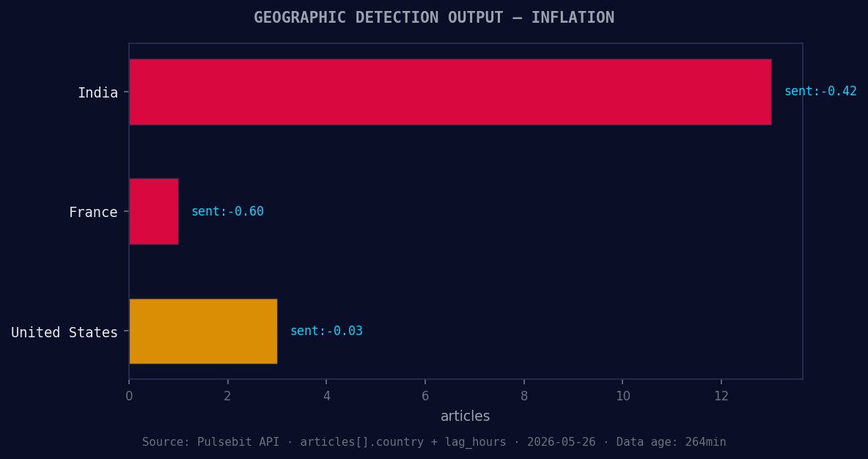
Task: Click x-axis tick label 4
Action: [x=327, y=396]
